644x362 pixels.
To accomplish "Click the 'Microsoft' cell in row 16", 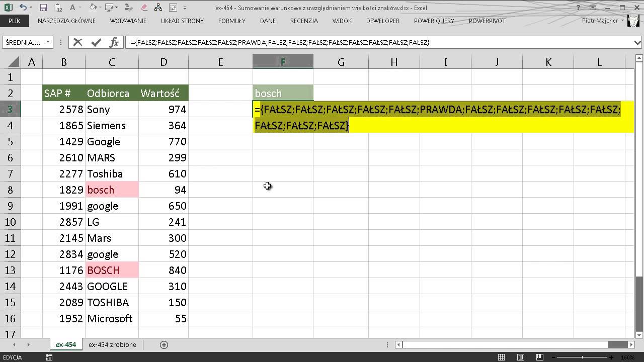I will pyautogui.click(x=112, y=318).
